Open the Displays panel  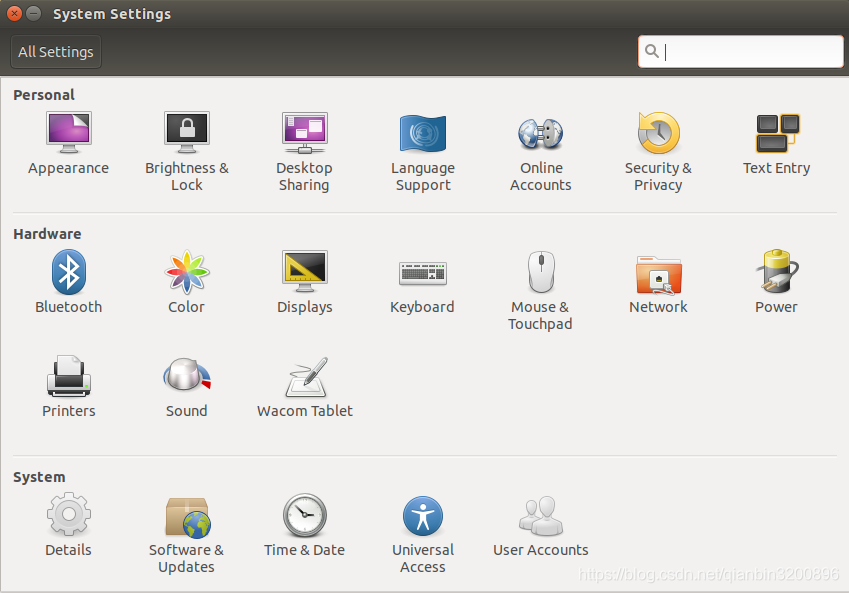(x=304, y=282)
